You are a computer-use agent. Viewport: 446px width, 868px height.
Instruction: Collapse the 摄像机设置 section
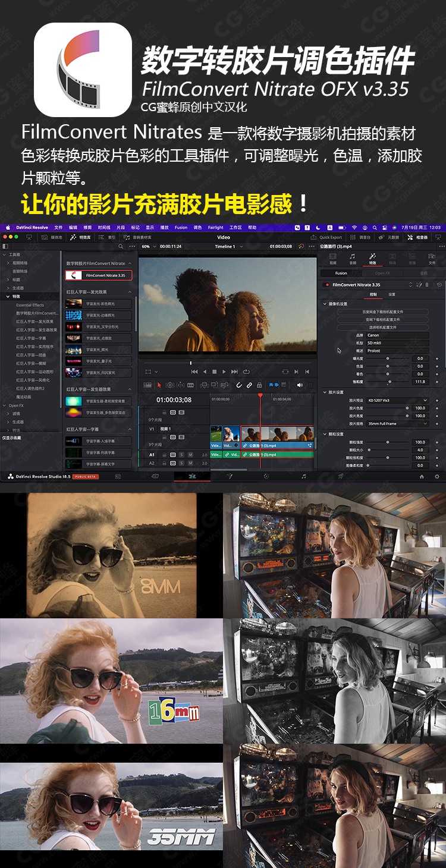click(x=325, y=304)
